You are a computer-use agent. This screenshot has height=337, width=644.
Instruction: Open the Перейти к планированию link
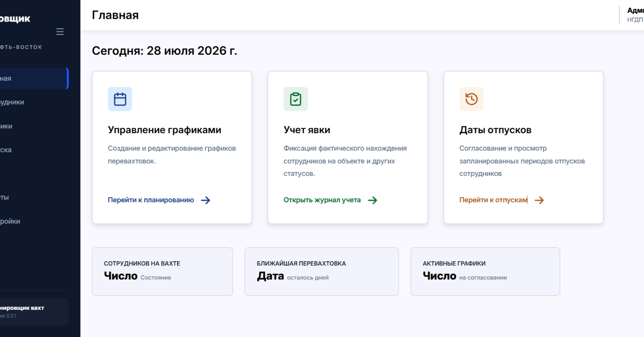(151, 200)
